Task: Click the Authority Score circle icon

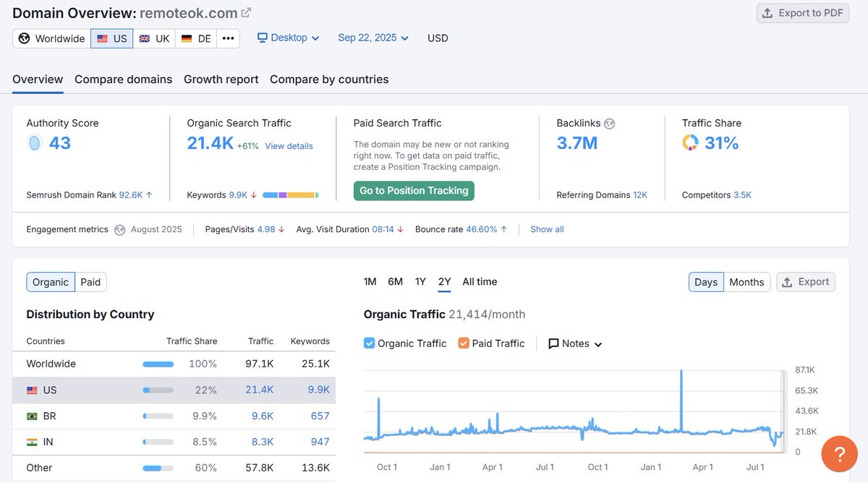Action: pos(34,143)
